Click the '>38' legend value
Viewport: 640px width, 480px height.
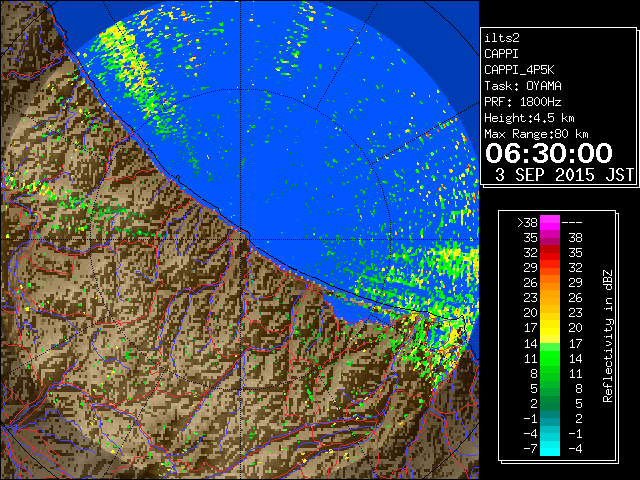(x=527, y=222)
